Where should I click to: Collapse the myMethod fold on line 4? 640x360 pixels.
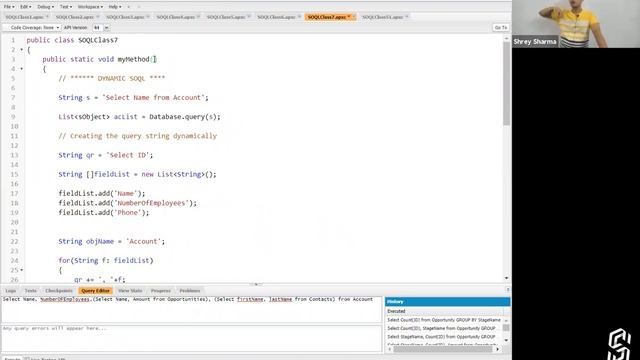coord(22,69)
